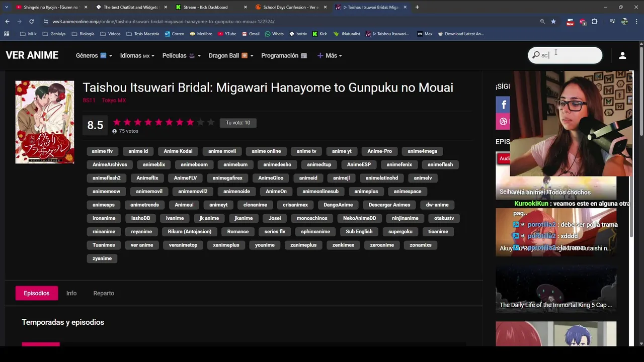Open the BS11 network link
644x362 pixels.
click(89, 100)
